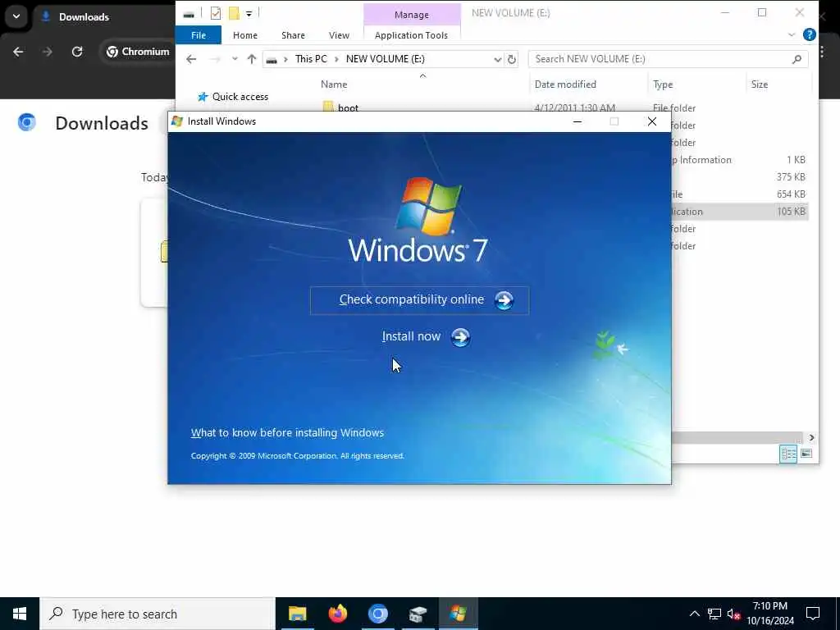Open network status tray icon

[x=714, y=614]
